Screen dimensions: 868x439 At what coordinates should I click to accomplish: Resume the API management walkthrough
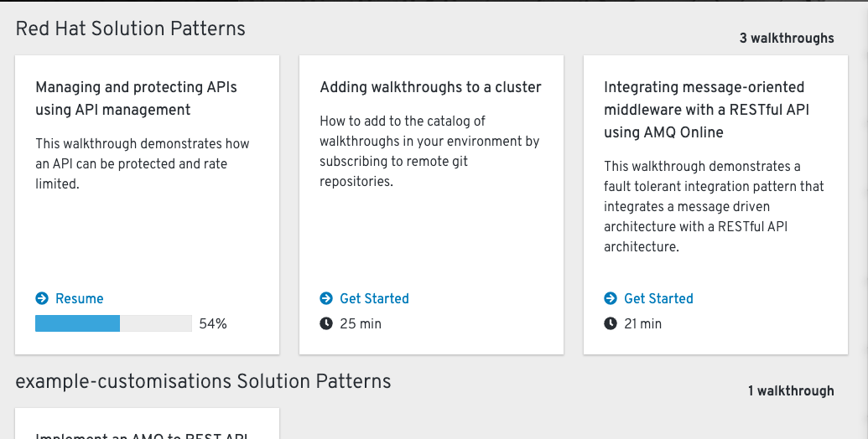coord(79,299)
